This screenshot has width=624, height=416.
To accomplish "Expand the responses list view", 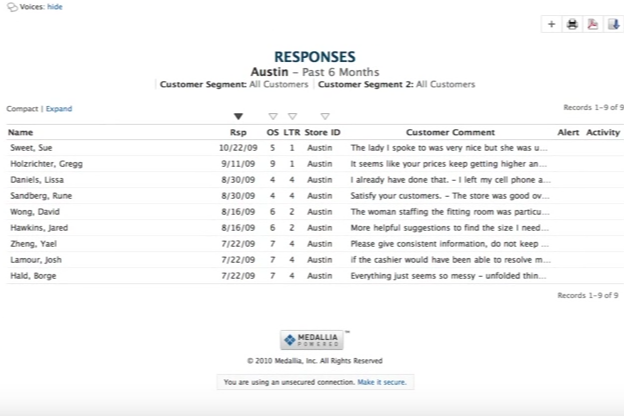I will click(x=59, y=108).
